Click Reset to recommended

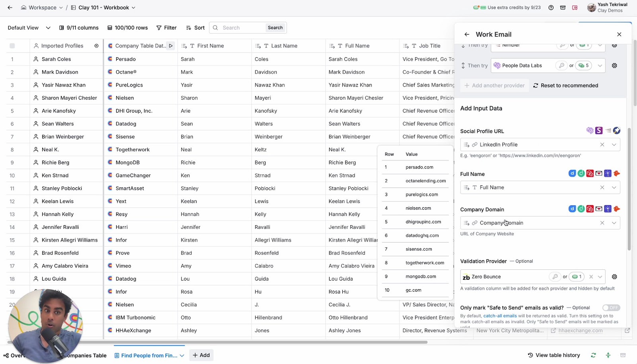(x=566, y=86)
